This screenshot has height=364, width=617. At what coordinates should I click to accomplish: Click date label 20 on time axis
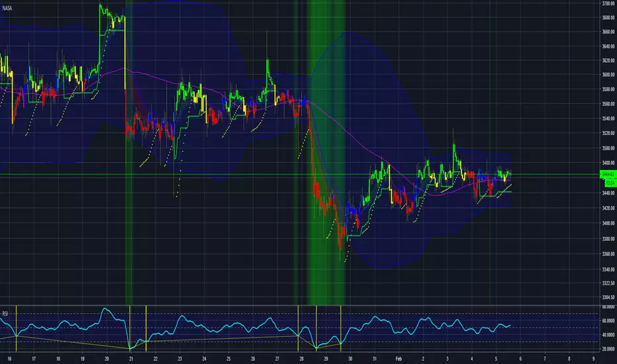(x=107, y=359)
